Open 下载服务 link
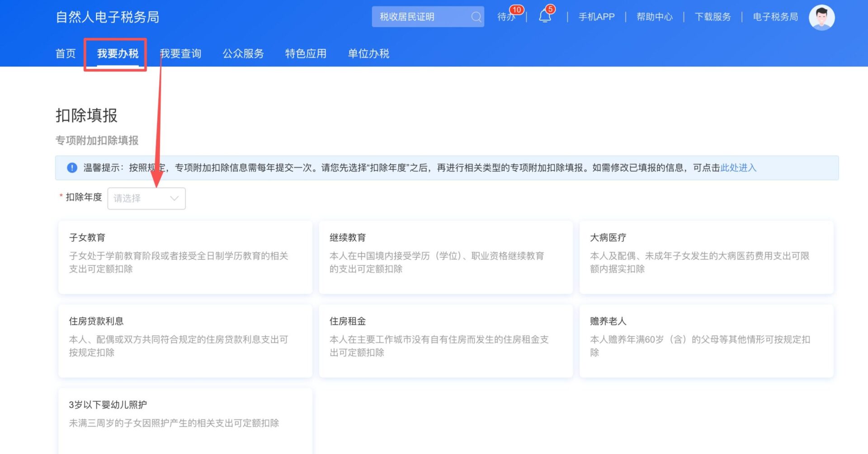This screenshot has width=868, height=454. click(712, 17)
